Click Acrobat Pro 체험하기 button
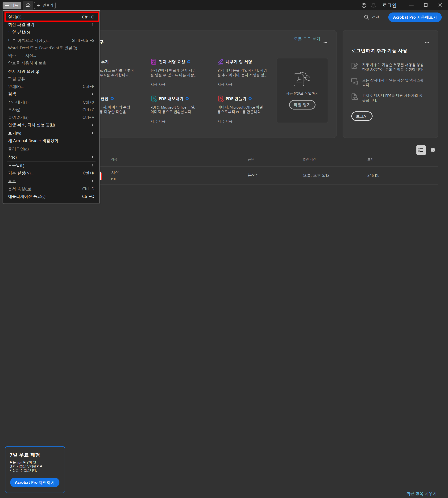Image resolution: width=448 pixels, height=498 pixels. coord(35,482)
